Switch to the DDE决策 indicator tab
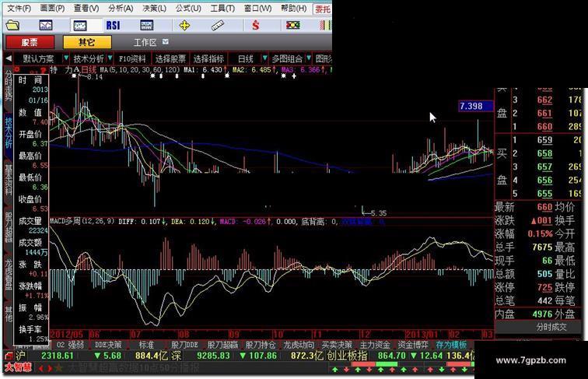This screenshot has height=379, width=588. tap(108, 345)
